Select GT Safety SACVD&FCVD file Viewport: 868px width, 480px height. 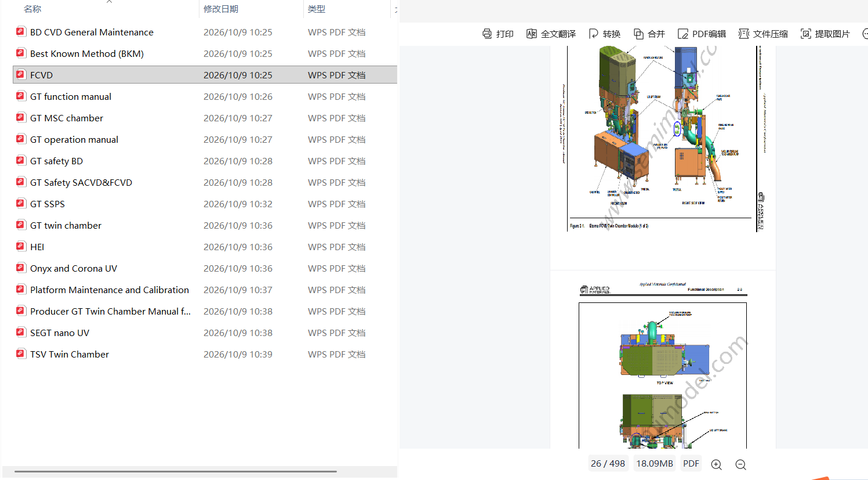(x=81, y=182)
